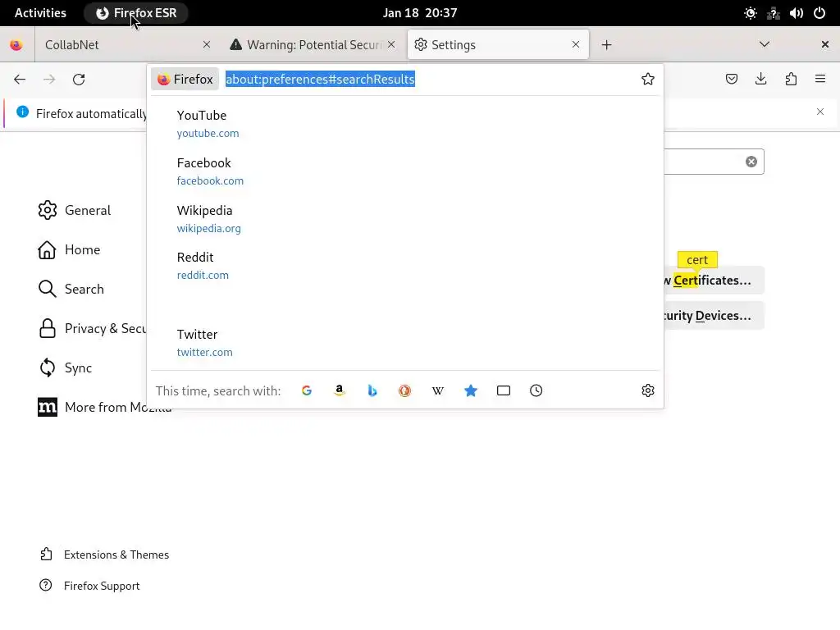The width and height of the screenshot is (840, 630).
Task: Click the Firefox identity box in address bar
Action: [x=185, y=80]
